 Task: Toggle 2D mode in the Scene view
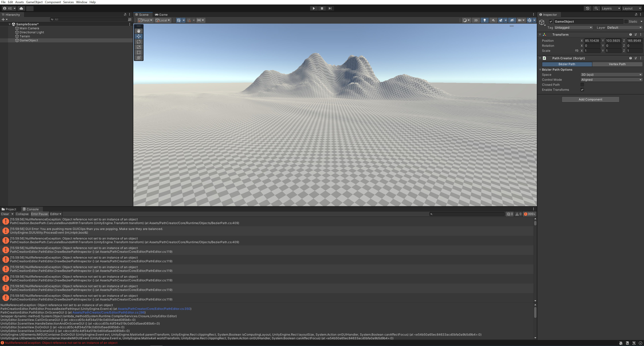click(x=476, y=20)
